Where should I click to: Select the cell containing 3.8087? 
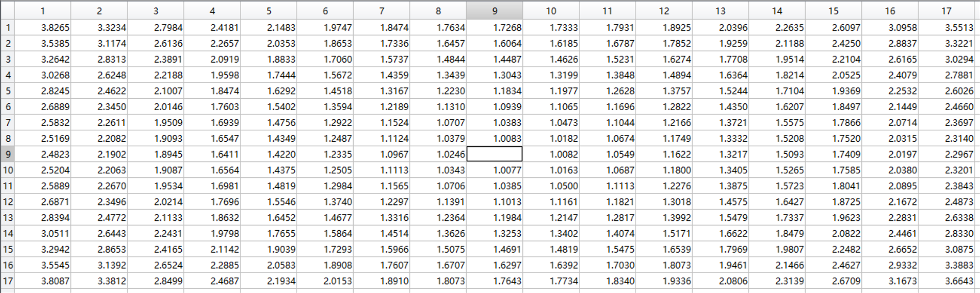[x=43, y=281]
